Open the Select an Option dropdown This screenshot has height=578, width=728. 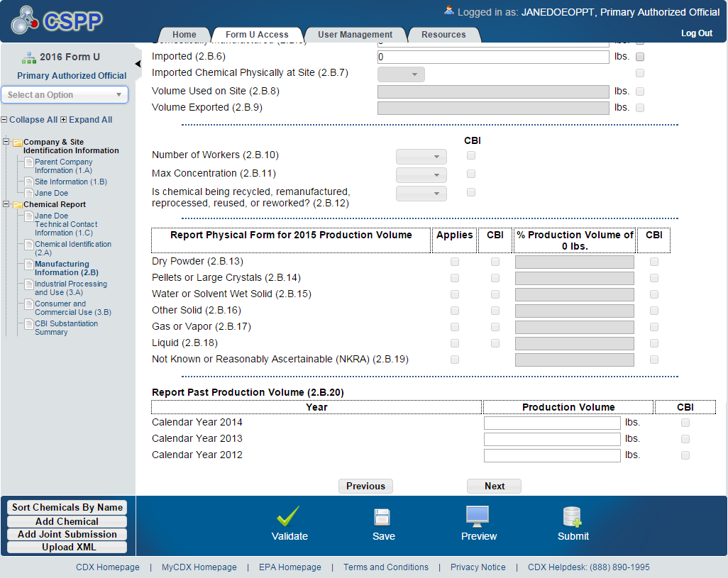pos(65,95)
